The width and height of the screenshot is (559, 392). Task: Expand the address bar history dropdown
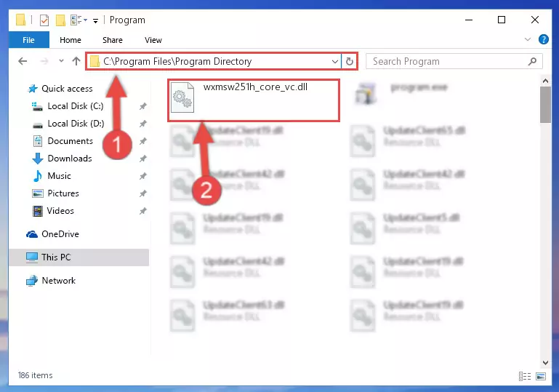point(335,61)
